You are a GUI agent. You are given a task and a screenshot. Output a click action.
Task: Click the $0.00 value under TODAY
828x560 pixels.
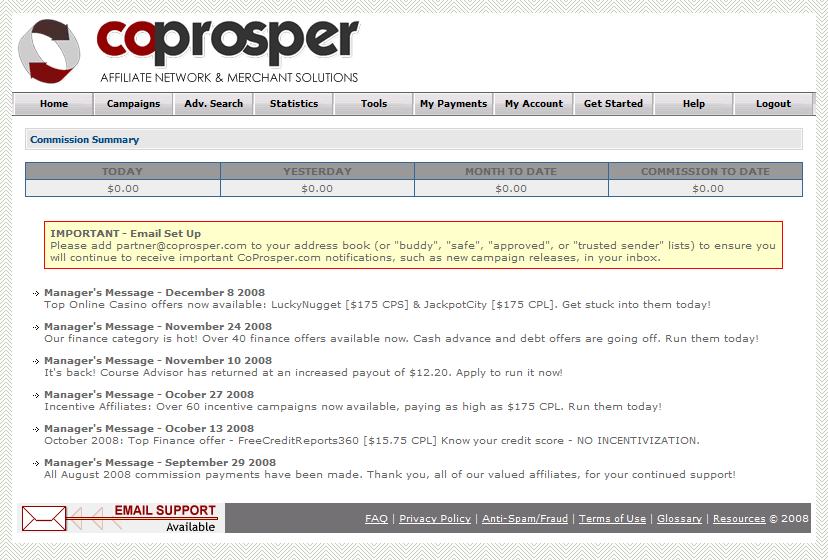(123, 189)
